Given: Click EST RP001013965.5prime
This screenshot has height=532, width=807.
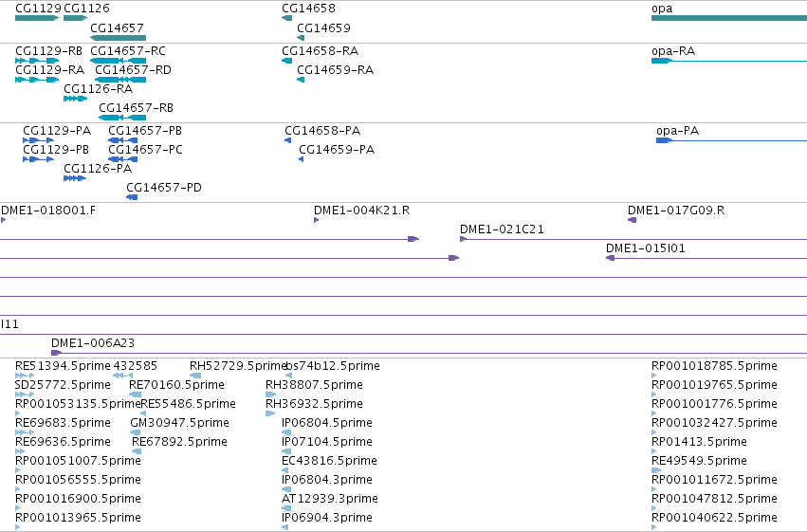Looking at the screenshot, I should pyautogui.click(x=18, y=527).
